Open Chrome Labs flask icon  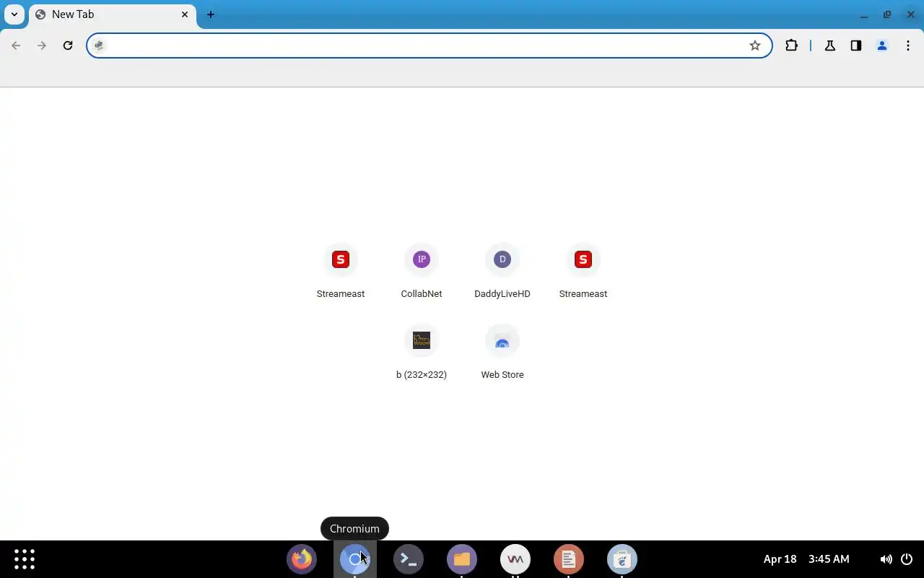pos(830,46)
